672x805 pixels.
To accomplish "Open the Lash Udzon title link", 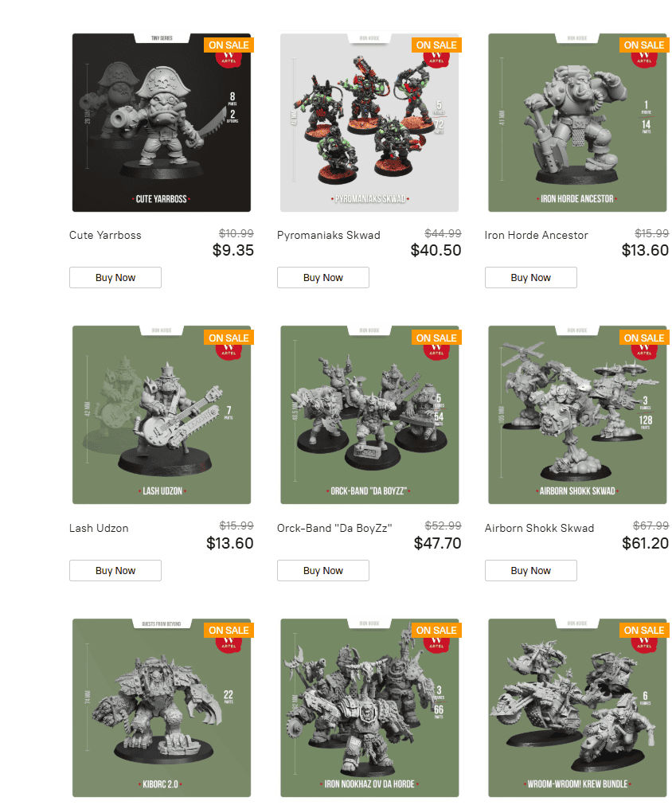I will point(99,528).
